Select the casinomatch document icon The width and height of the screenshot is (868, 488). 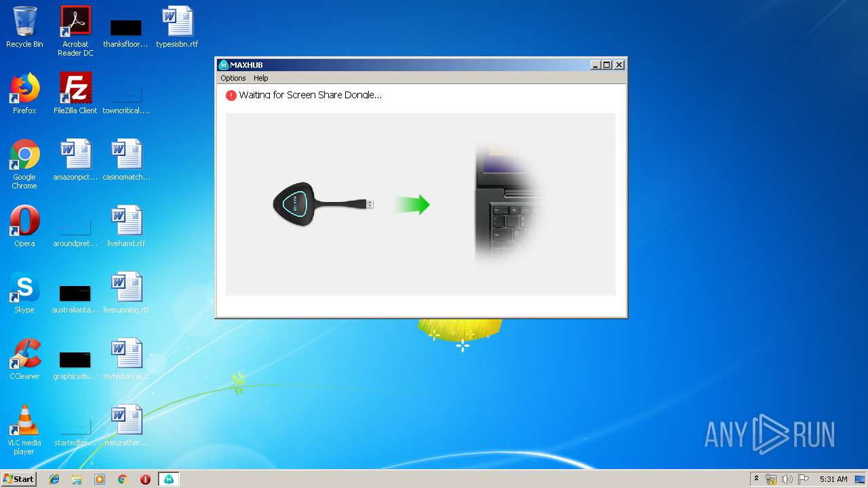(x=126, y=160)
